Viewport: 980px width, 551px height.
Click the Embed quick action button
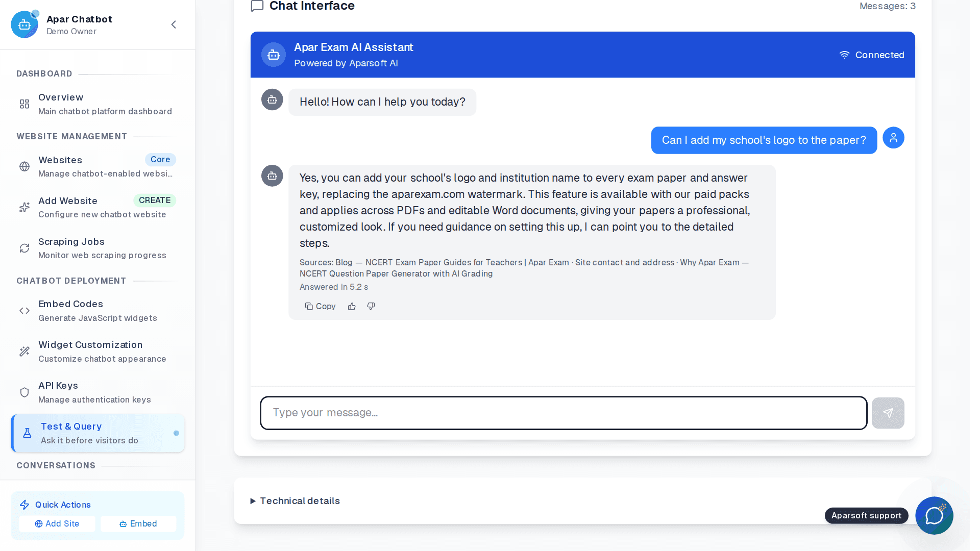pyautogui.click(x=138, y=523)
